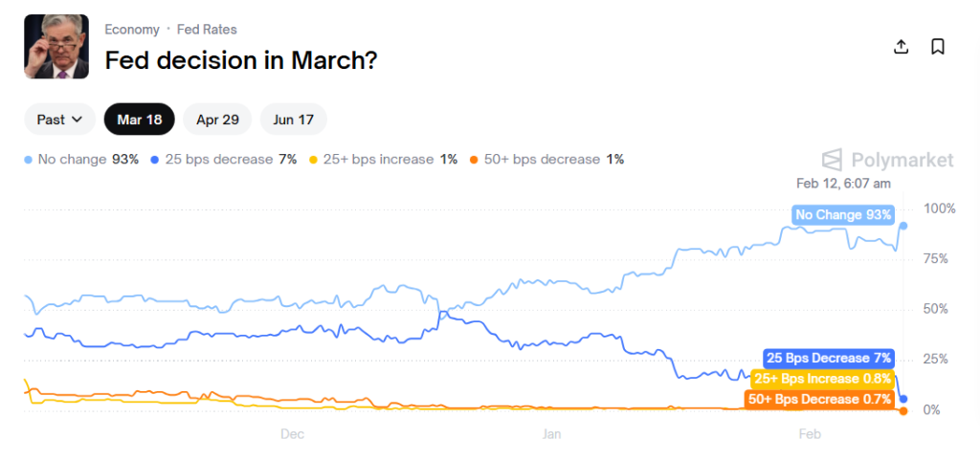Click the "Fed decision in March?" title
This screenshot has width=980, height=461.
240,60
